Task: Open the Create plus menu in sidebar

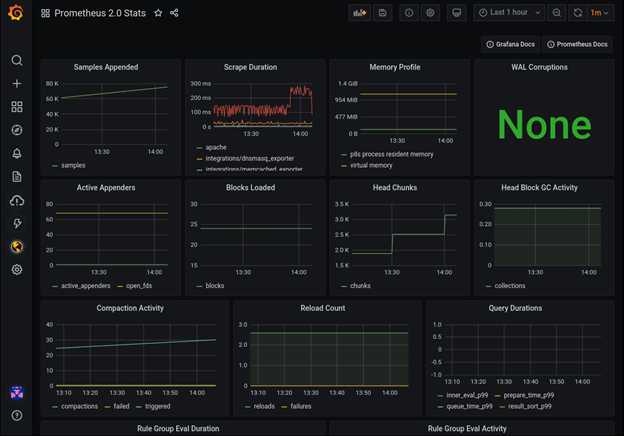Action: tap(17, 84)
